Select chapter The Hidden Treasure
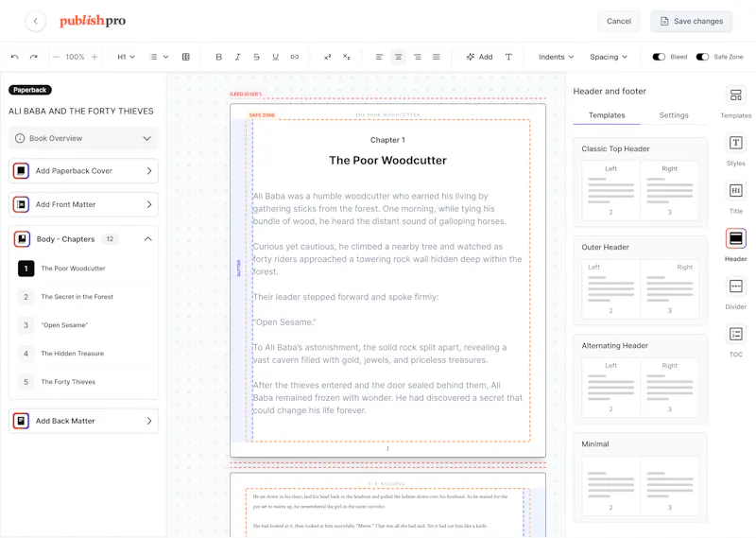 tap(83, 354)
